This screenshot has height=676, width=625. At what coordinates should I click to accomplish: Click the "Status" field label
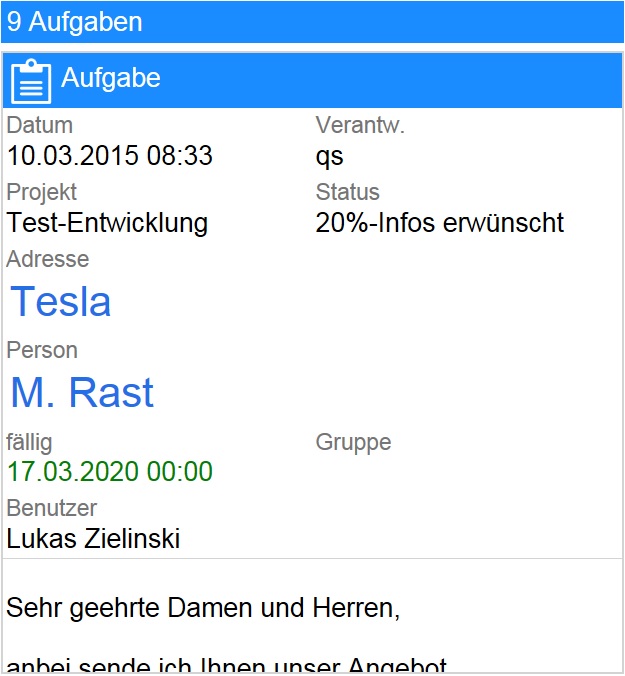pyautogui.click(x=347, y=192)
